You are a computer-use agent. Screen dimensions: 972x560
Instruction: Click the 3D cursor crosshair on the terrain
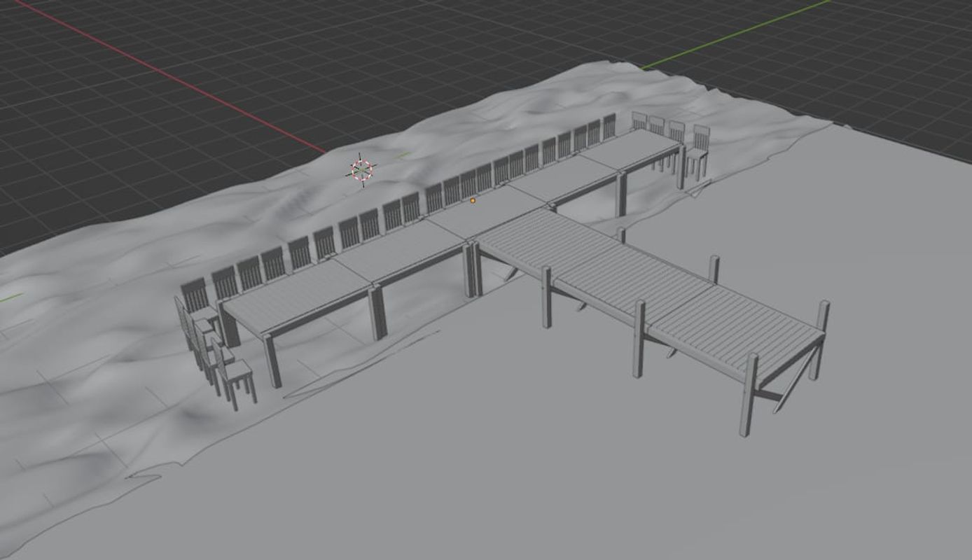361,170
